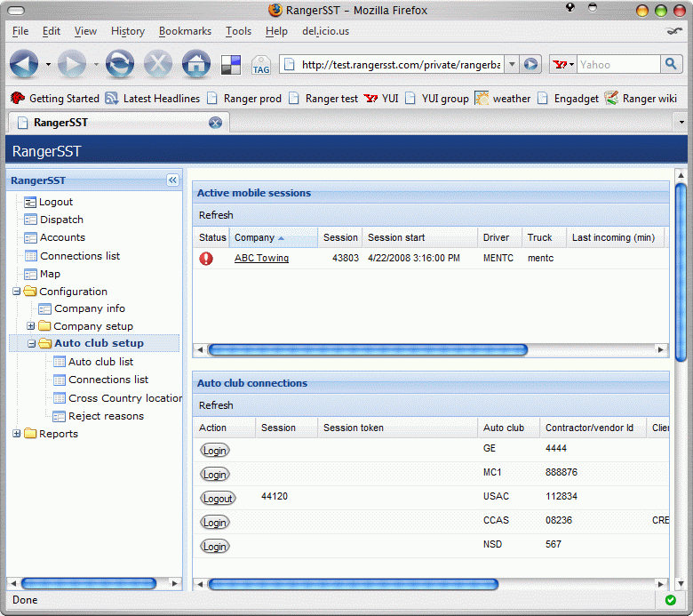Open the Tools menu

(238, 31)
